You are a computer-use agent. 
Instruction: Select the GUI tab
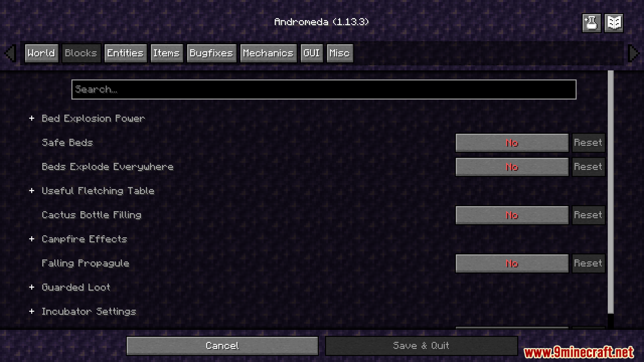311,53
